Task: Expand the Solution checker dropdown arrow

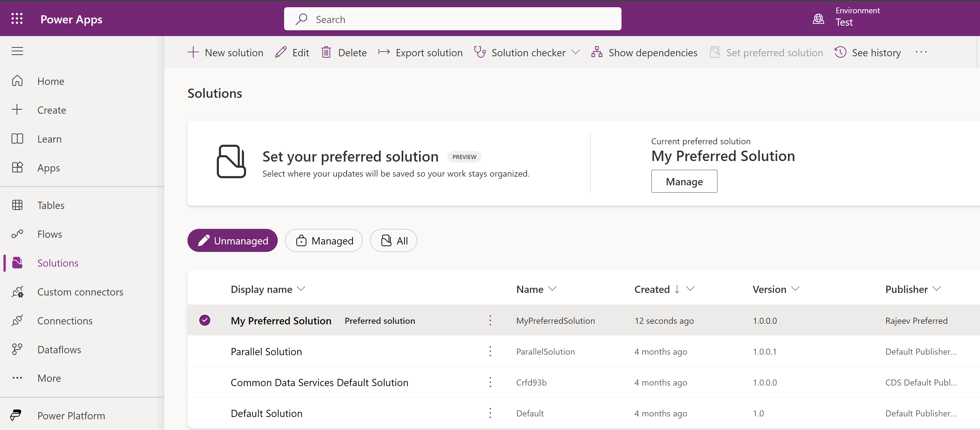Action: 576,52
